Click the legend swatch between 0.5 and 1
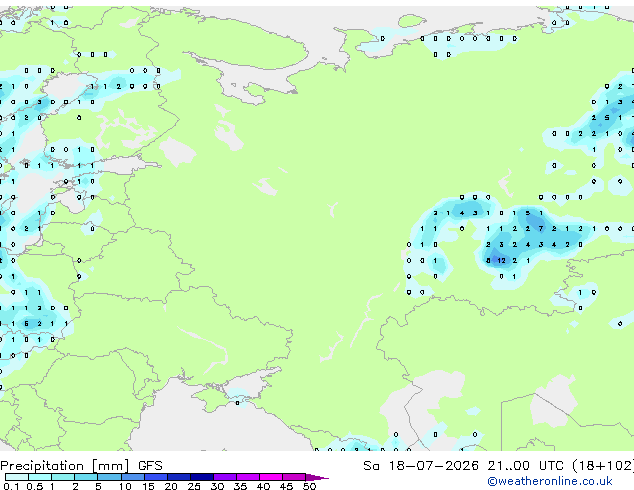The width and height of the screenshot is (634, 490). pos(40,477)
